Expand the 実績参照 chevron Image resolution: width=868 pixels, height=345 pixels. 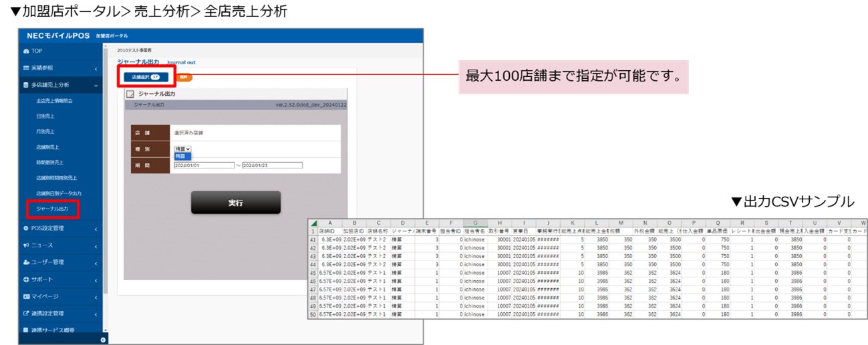pyautogui.click(x=96, y=68)
